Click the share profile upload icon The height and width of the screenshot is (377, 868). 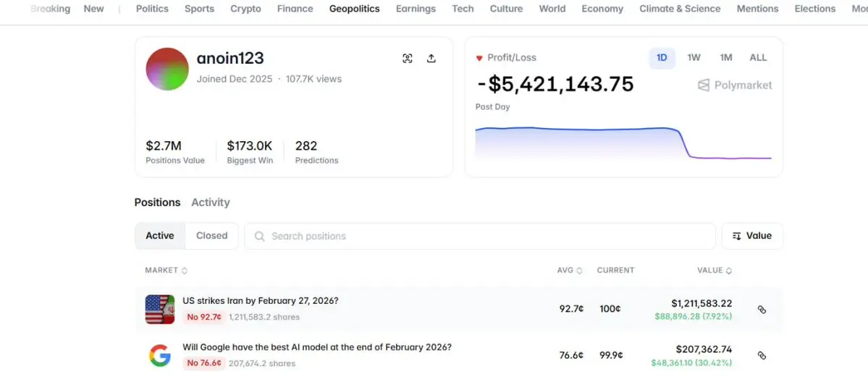[431, 59]
